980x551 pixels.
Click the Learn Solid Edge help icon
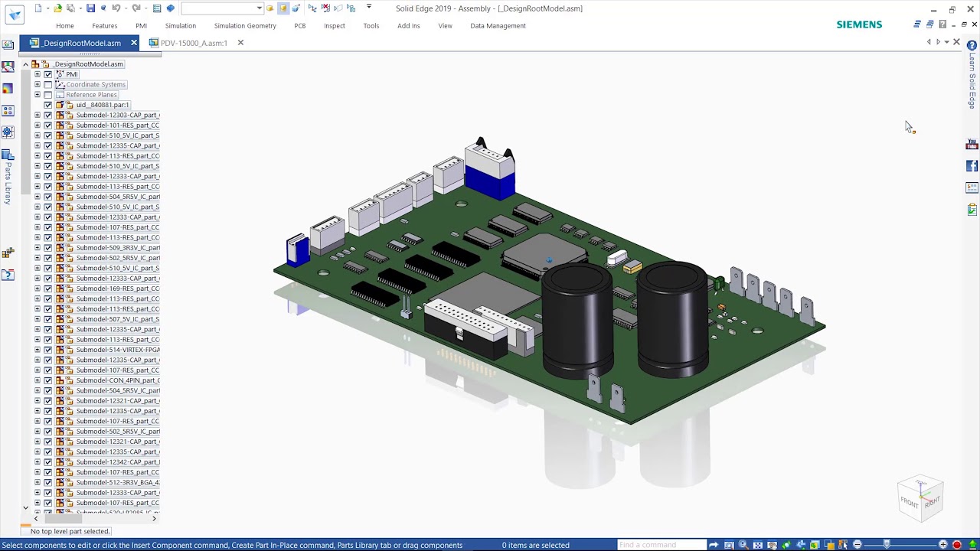(x=972, y=46)
